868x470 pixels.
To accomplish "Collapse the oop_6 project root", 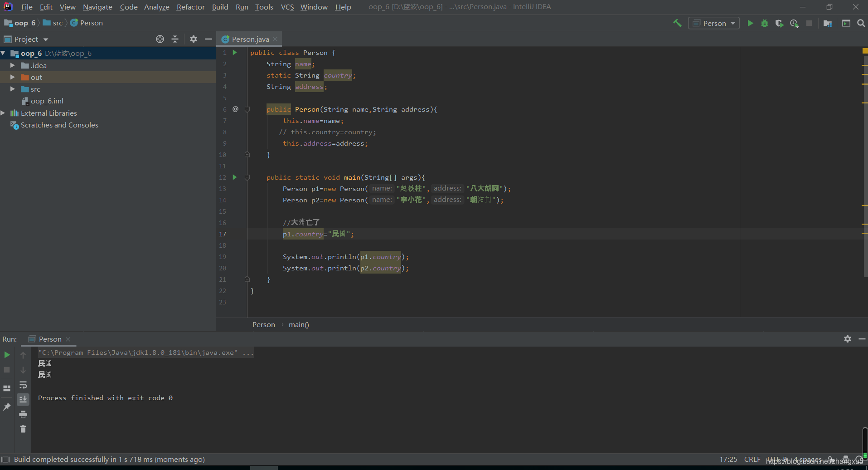I will tap(4, 53).
